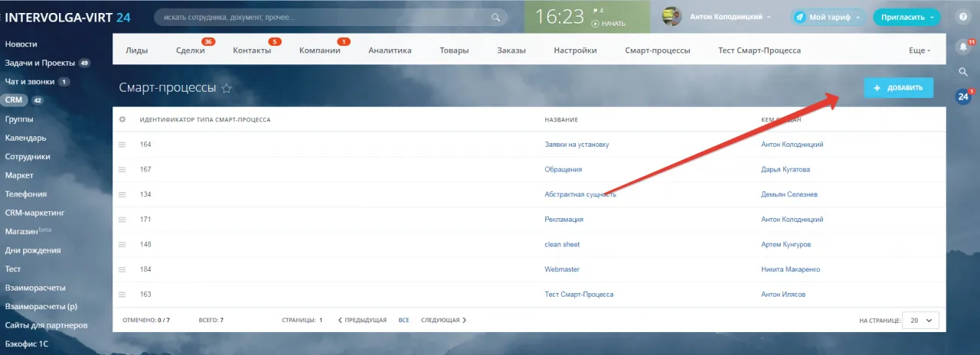
Task: Click row menu icon for ID 164
Action: pos(121,145)
